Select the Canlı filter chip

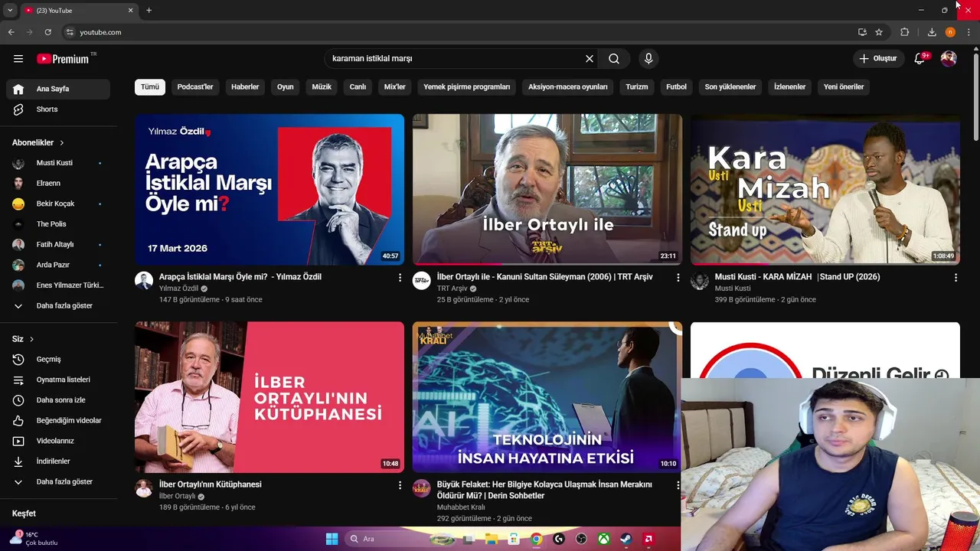pyautogui.click(x=358, y=87)
